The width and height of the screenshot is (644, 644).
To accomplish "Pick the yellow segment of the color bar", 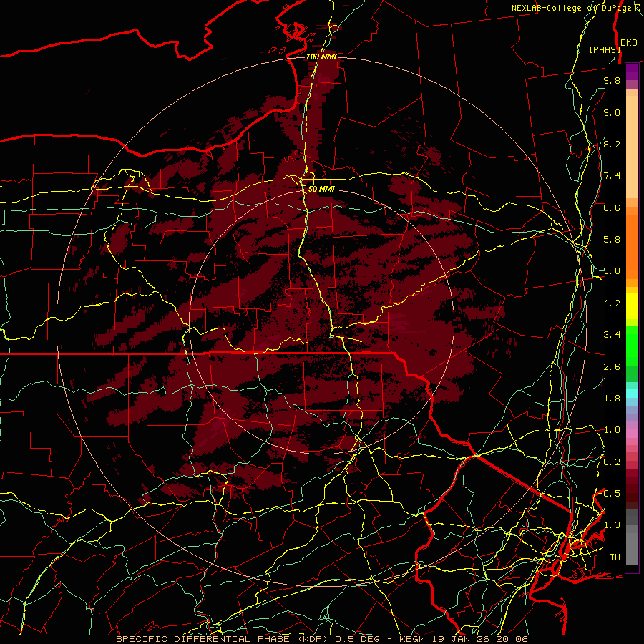I will [x=632, y=306].
